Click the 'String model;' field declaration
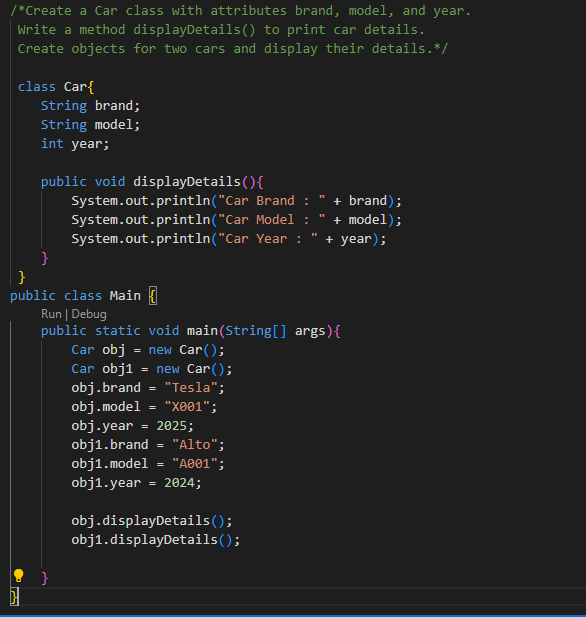Screen dimensions: 586x617 coord(90,125)
